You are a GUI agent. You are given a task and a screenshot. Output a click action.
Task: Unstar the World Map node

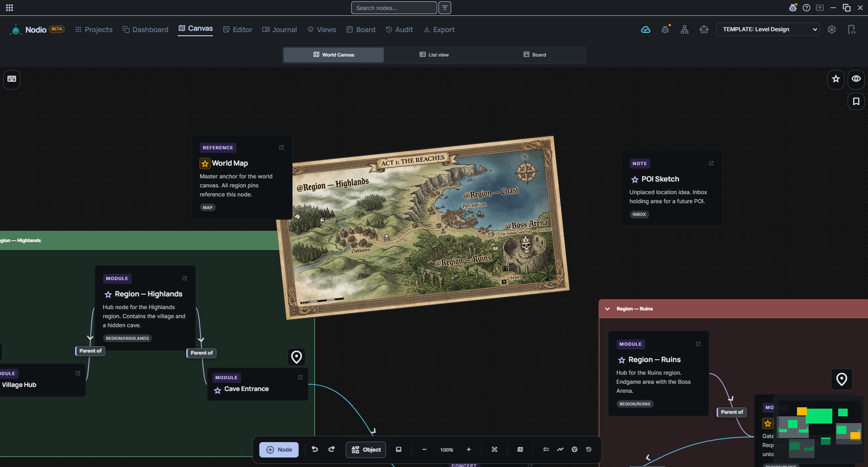tap(205, 163)
